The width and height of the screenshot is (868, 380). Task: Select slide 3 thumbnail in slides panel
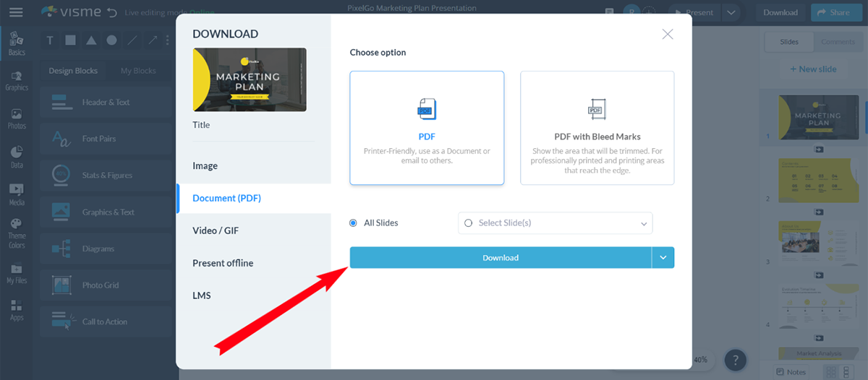coord(818,243)
